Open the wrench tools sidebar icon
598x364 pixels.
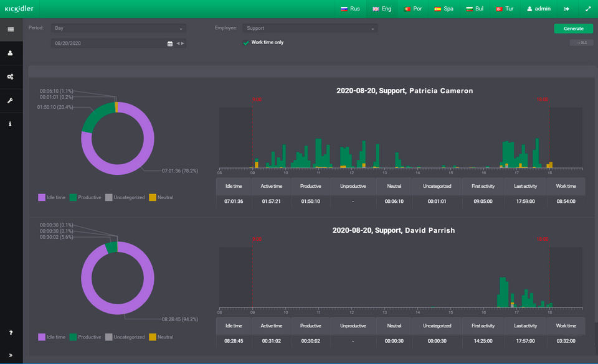(11, 101)
